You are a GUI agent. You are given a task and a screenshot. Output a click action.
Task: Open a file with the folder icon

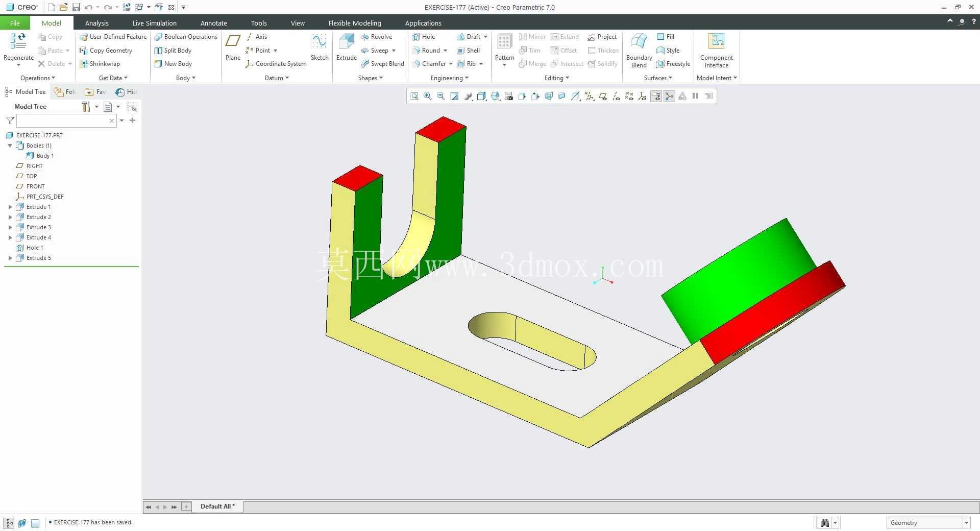click(x=63, y=7)
